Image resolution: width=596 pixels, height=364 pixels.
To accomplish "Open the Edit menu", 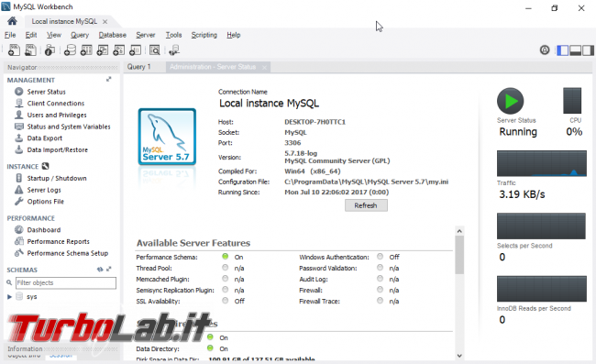I will (x=31, y=35).
